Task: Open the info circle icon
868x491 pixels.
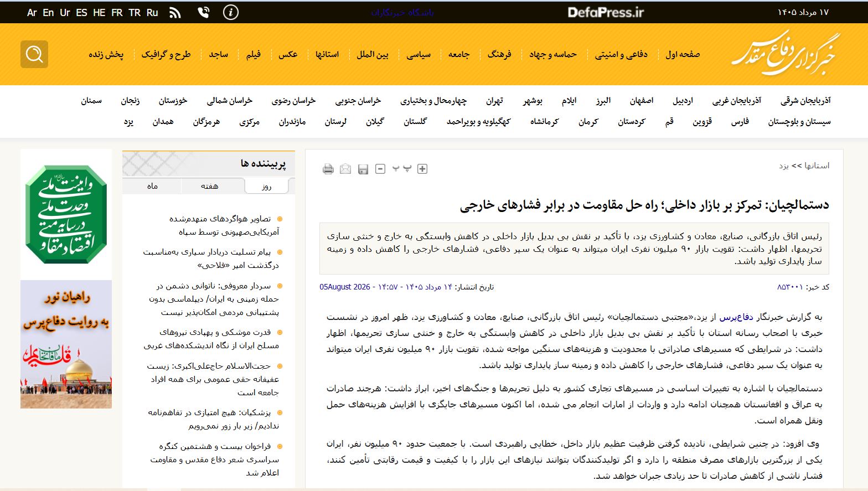Action: coord(231,12)
